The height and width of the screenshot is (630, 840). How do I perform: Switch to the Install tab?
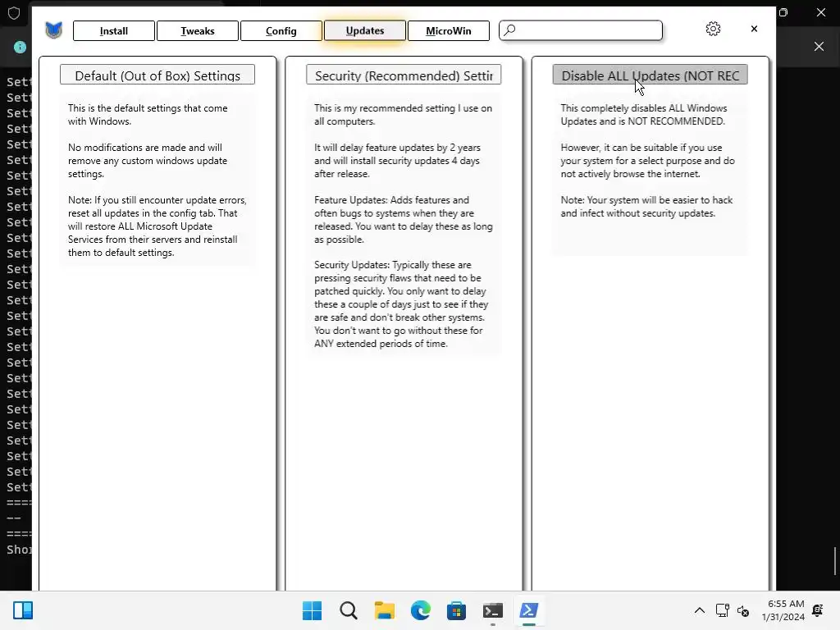(x=113, y=30)
